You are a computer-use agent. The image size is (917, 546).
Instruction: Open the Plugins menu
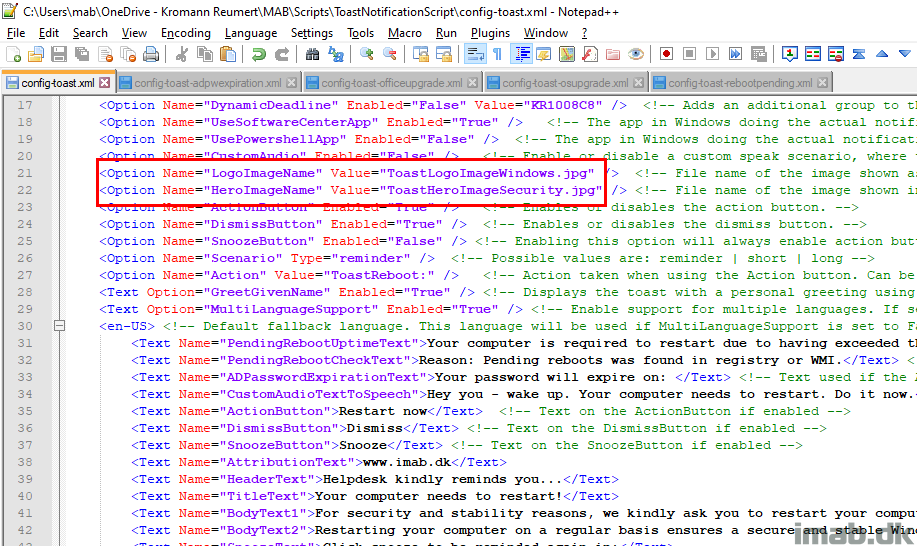coord(490,33)
